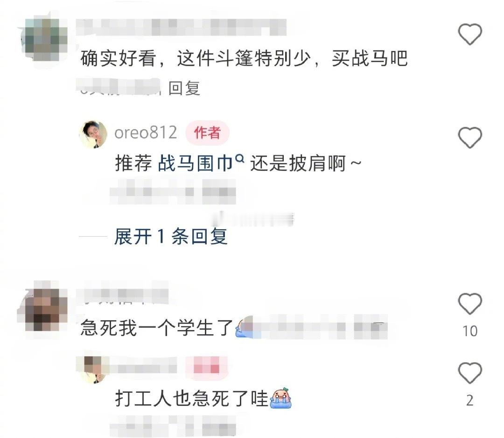Image resolution: width=504 pixels, height=438 pixels.
Task: Tap the red 作者 badge
Action: [207, 133]
